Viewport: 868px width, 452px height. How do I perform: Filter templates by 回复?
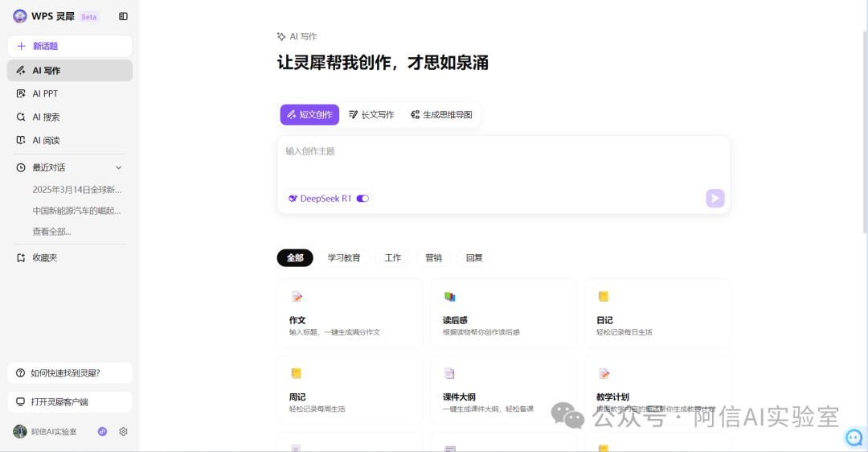click(x=474, y=257)
